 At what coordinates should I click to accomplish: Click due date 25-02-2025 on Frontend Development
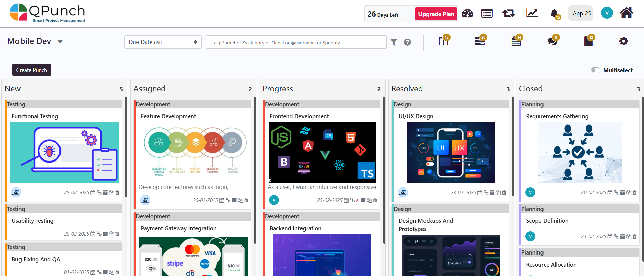click(330, 200)
